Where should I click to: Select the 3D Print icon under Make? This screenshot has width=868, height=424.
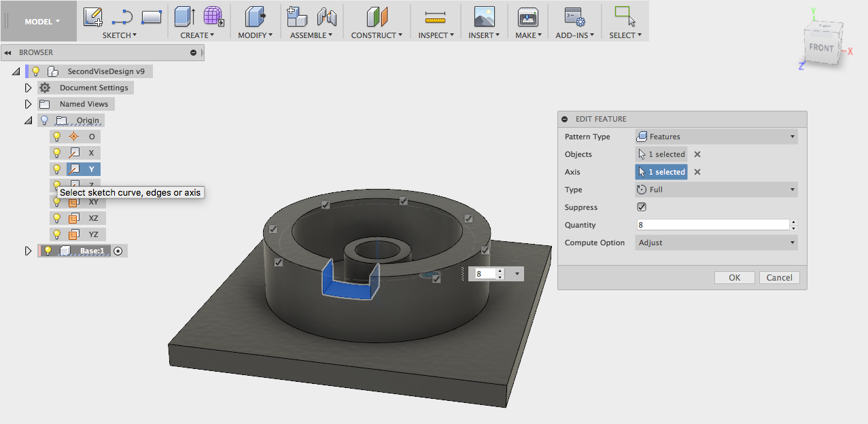[527, 16]
